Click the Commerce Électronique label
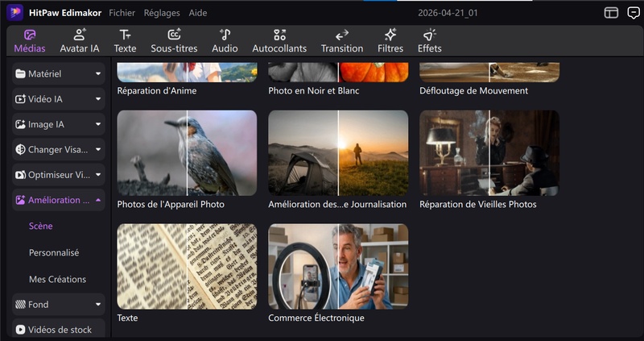Image resolution: width=644 pixels, height=341 pixels. pos(316,318)
